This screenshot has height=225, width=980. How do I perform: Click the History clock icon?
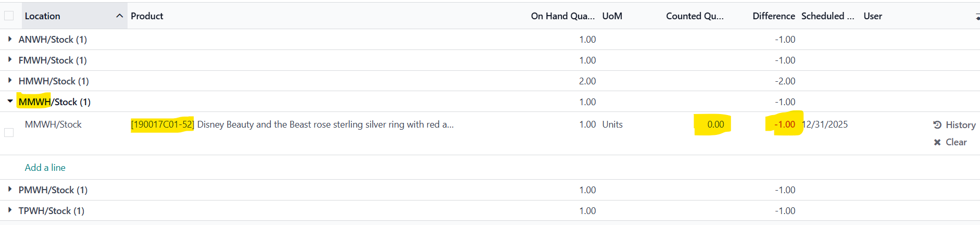pos(937,125)
